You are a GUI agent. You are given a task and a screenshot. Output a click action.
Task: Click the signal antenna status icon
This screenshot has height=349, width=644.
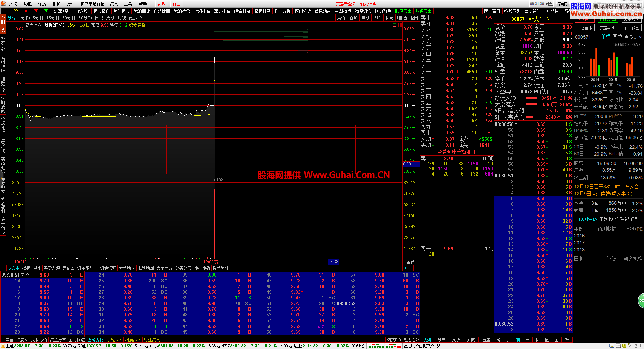[x=630, y=346]
